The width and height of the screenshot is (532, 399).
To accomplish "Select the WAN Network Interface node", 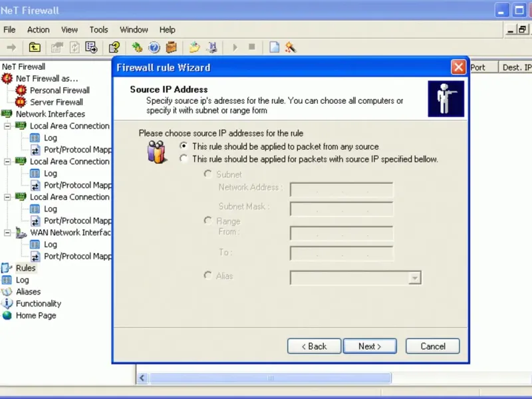I will (x=70, y=232).
